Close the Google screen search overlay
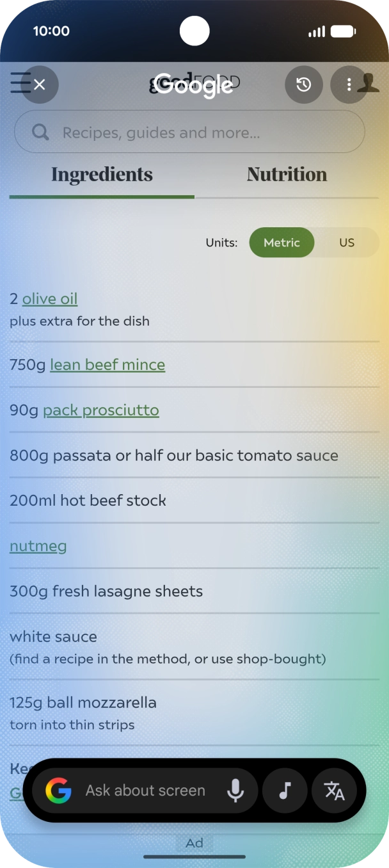The width and height of the screenshot is (389, 868). click(40, 84)
